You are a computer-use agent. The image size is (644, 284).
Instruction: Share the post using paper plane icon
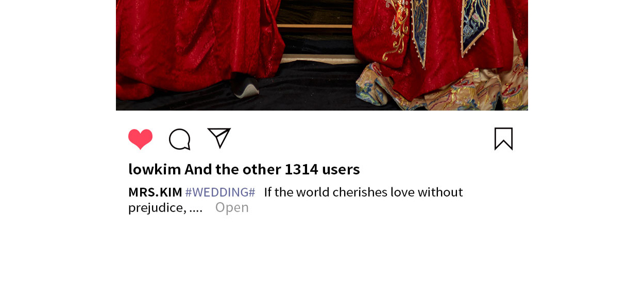(219, 138)
